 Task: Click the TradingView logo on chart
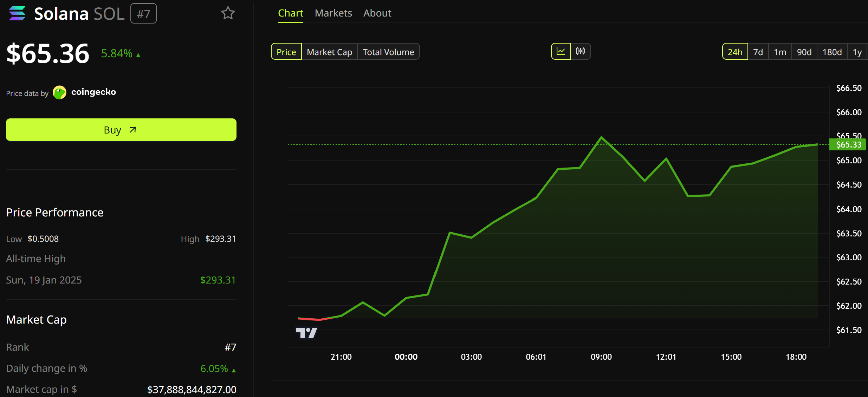pyautogui.click(x=306, y=333)
